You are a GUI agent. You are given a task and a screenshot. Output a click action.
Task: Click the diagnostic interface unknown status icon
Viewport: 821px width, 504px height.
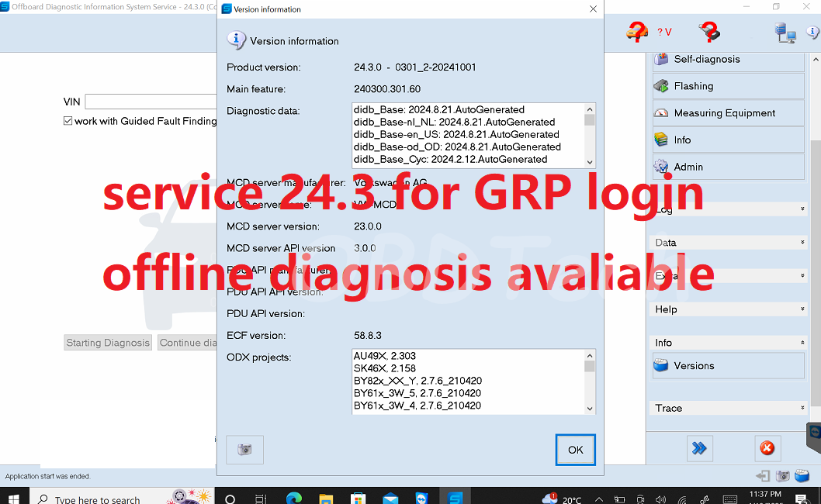[709, 32]
